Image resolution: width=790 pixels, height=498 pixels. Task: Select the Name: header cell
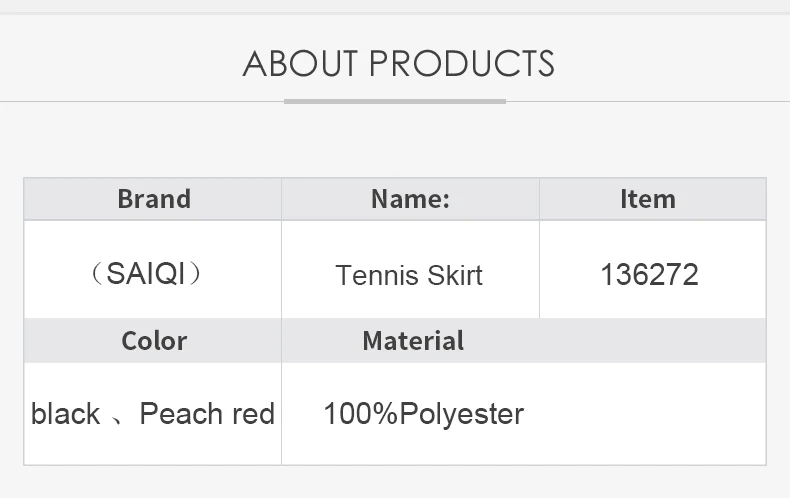click(410, 199)
